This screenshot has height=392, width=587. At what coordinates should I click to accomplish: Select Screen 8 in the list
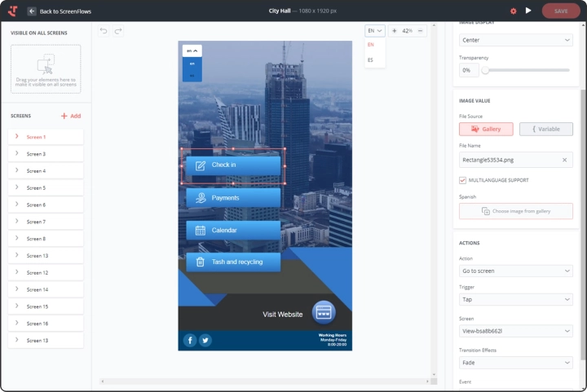pos(46,239)
